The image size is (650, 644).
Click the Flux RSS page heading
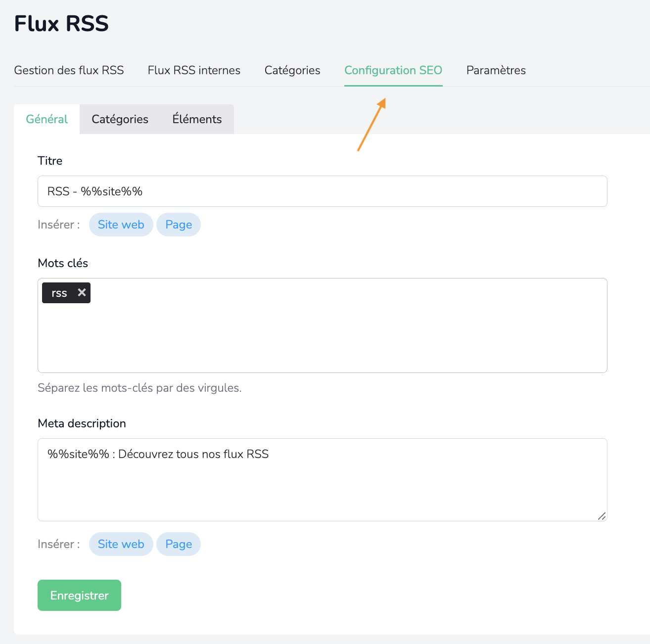coord(61,24)
